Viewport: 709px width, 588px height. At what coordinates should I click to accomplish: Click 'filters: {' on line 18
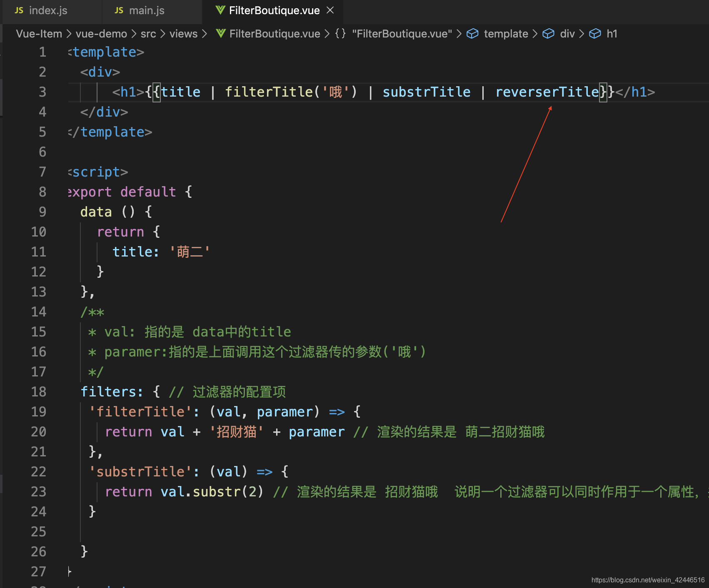point(120,391)
